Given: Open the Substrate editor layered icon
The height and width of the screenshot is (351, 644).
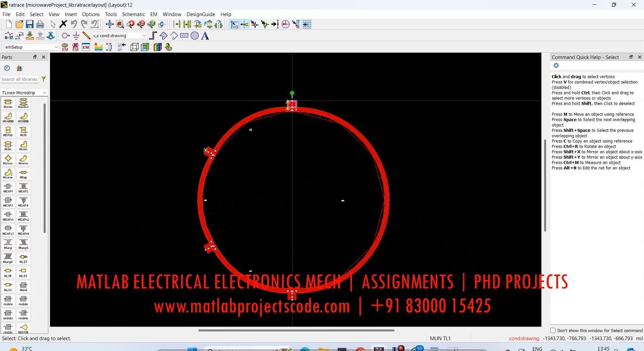Looking at the screenshot, I should point(98,47).
